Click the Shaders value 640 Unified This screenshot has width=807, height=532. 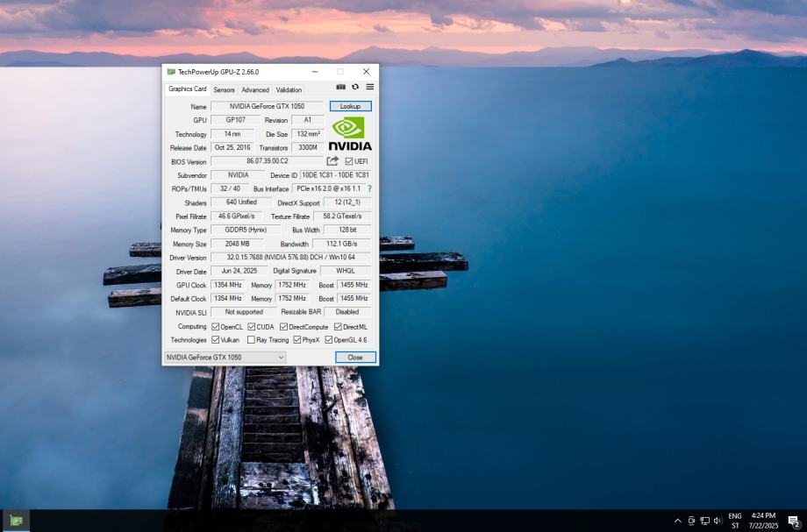coord(241,202)
